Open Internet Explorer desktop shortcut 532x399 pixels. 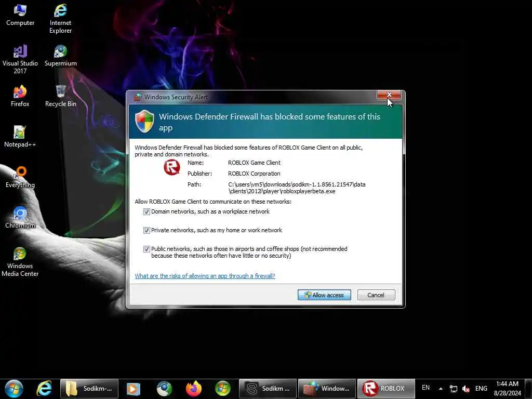pyautogui.click(x=60, y=19)
